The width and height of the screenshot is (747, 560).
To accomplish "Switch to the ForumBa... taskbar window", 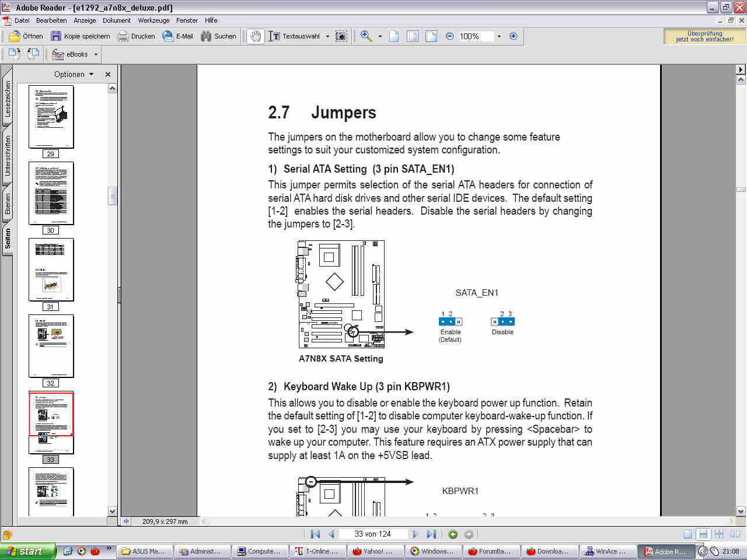I will click(490, 551).
